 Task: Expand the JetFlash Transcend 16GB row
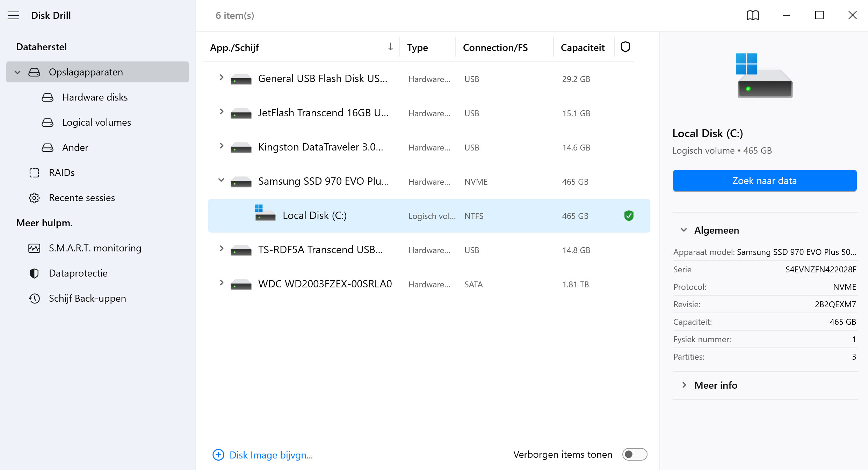pyautogui.click(x=221, y=112)
